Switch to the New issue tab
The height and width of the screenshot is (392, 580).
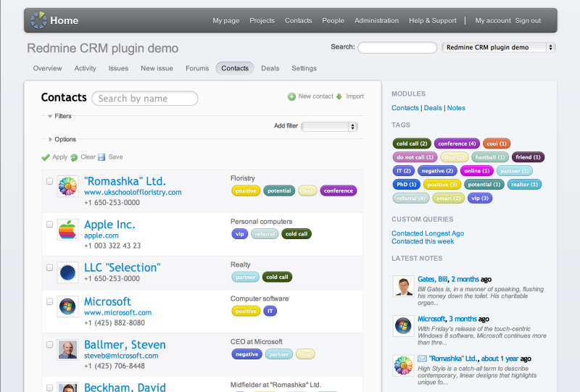click(157, 68)
